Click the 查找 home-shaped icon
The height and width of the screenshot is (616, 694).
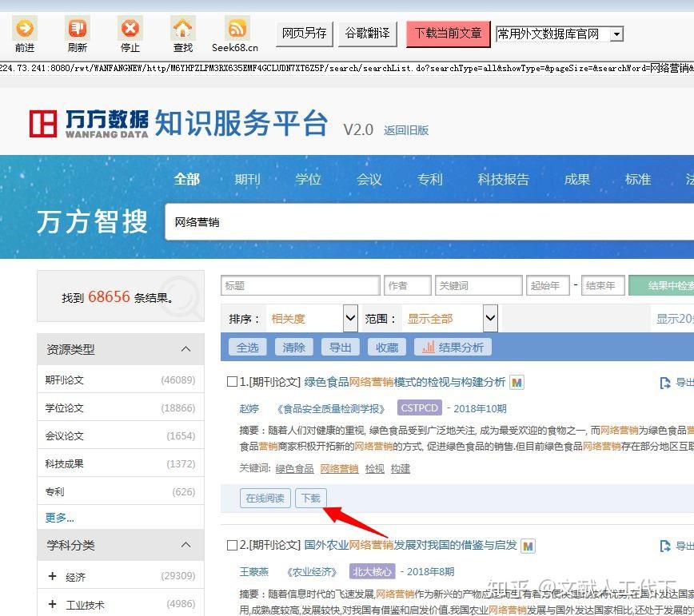(x=183, y=28)
